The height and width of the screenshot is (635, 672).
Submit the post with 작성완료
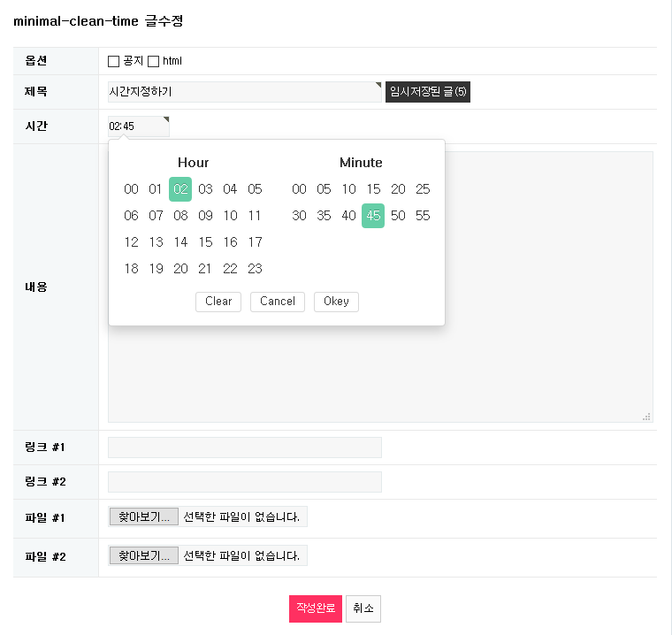pos(315,608)
